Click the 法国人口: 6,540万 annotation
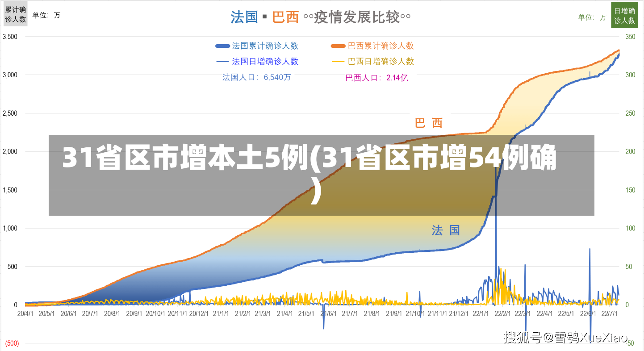 tap(257, 77)
